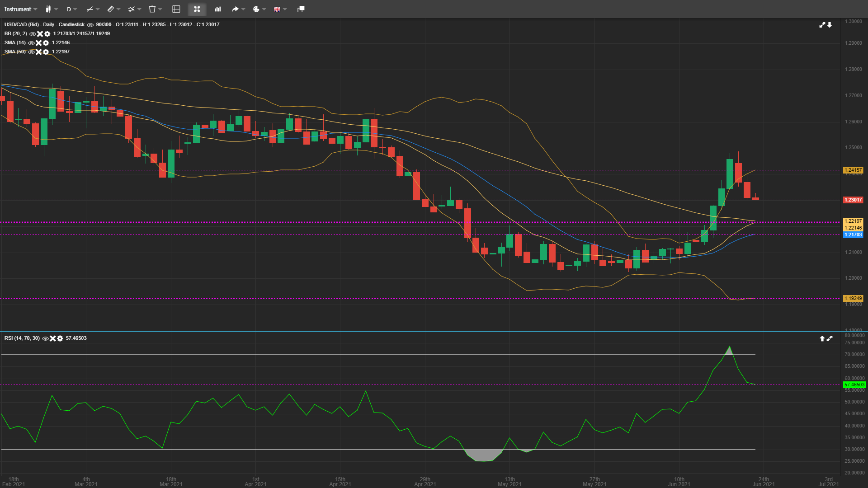Click the 13th May 2021 date label
This screenshot has height=488, width=868.
pyautogui.click(x=509, y=482)
